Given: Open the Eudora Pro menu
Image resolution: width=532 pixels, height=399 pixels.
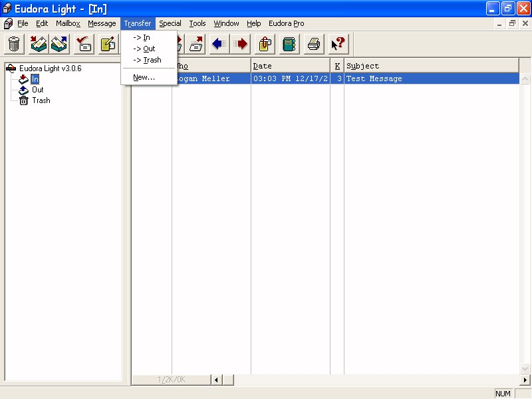Looking at the screenshot, I should [x=287, y=23].
